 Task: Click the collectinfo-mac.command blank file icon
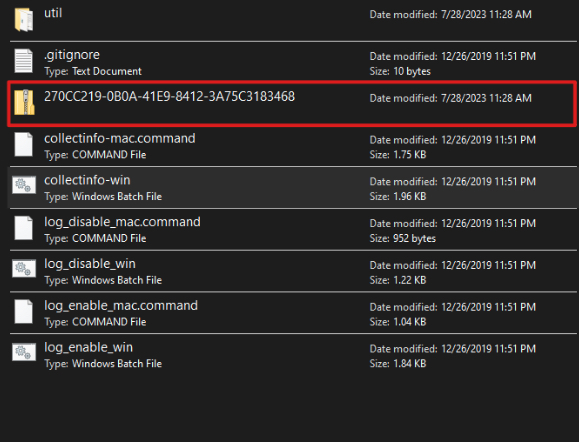point(23,144)
